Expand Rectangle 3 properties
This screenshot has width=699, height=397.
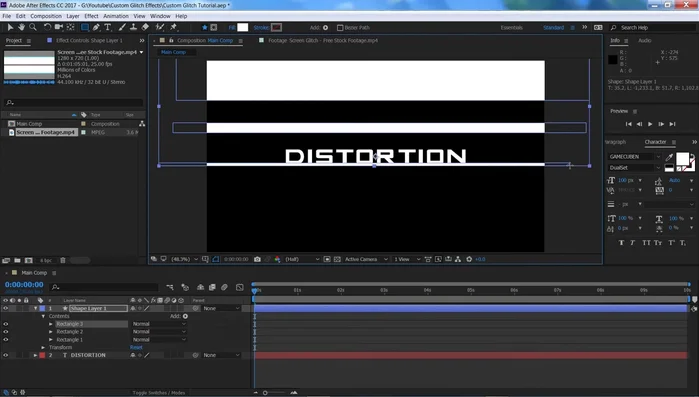[x=51, y=324]
